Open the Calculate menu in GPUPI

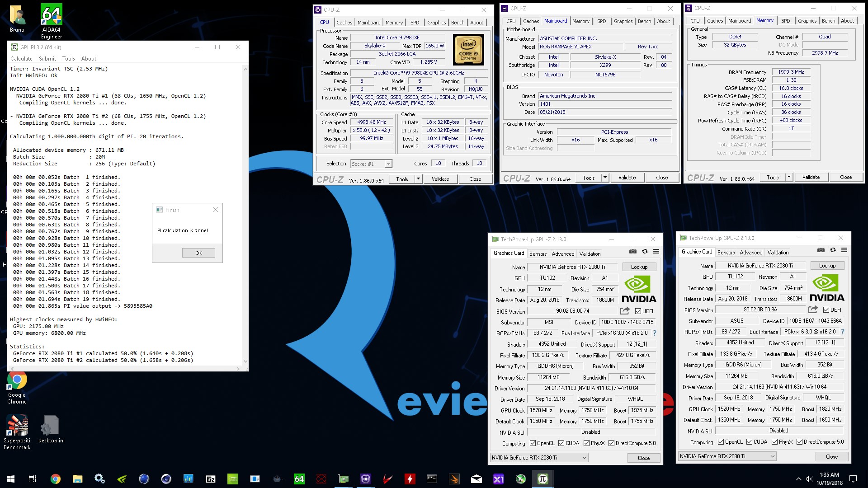pyautogui.click(x=21, y=59)
